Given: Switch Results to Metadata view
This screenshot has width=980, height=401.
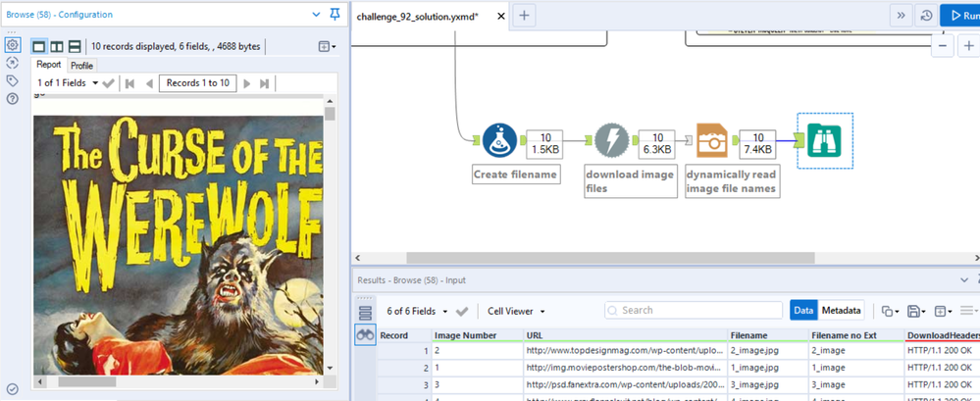Looking at the screenshot, I should click(x=841, y=311).
